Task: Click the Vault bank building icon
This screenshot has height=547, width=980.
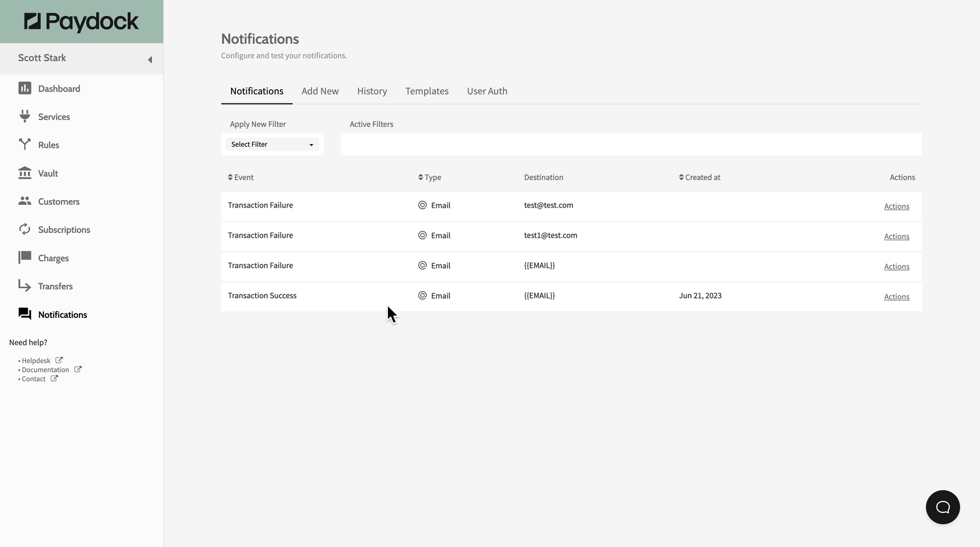Action: click(24, 173)
